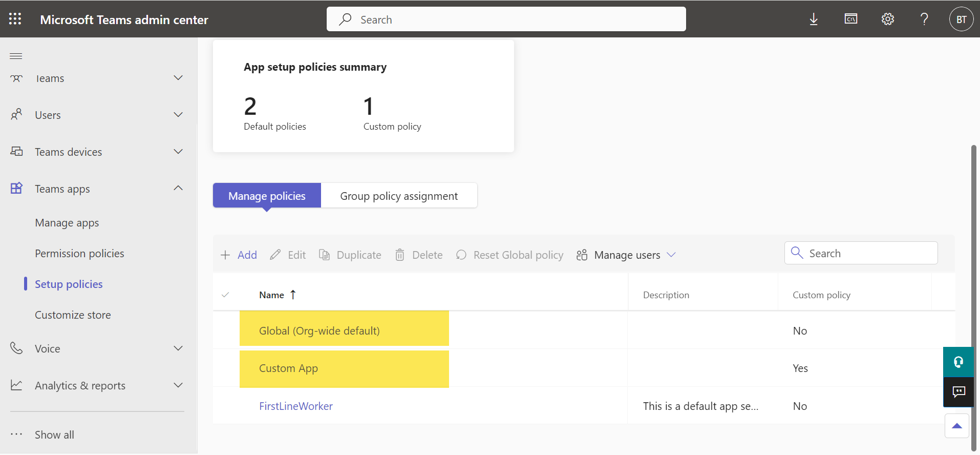
Task: Select Setup policies in sidebar
Action: pyautogui.click(x=69, y=284)
